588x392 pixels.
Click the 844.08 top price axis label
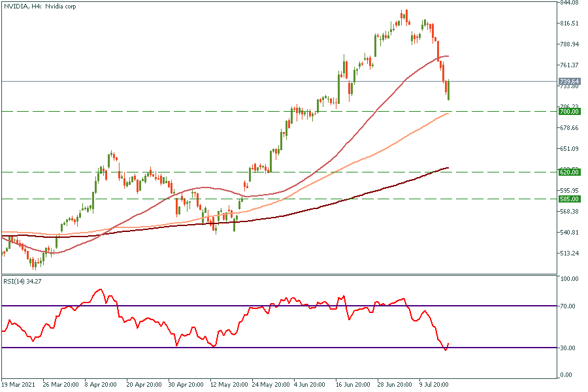[569, 3]
